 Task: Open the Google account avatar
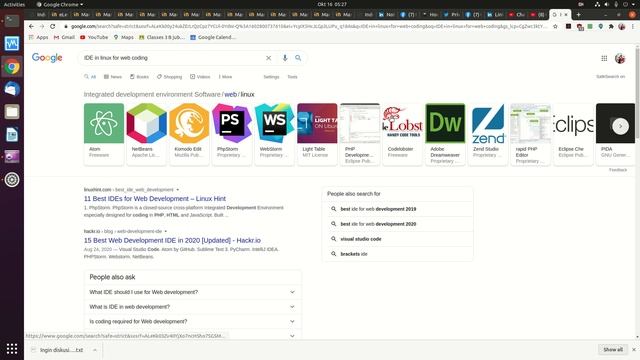click(x=620, y=58)
